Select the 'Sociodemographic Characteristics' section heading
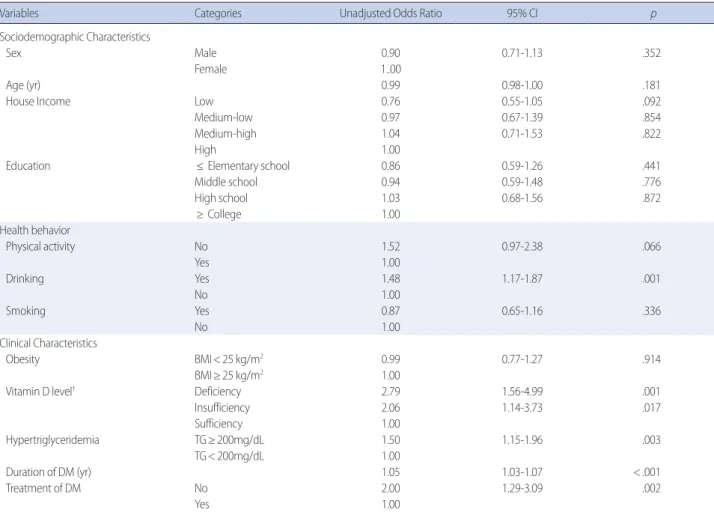This screenshot has width=714, height=515. pyautogui.click(x=75, y=37)
